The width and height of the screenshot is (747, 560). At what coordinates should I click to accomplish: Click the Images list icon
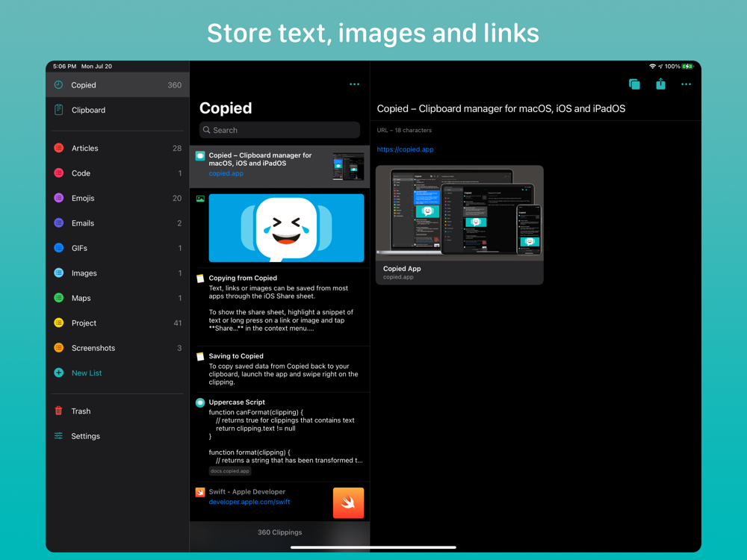tap(58, 273)
